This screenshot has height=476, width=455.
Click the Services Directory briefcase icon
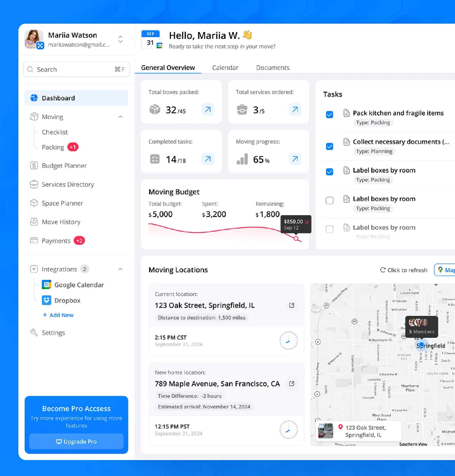(34, 184)
